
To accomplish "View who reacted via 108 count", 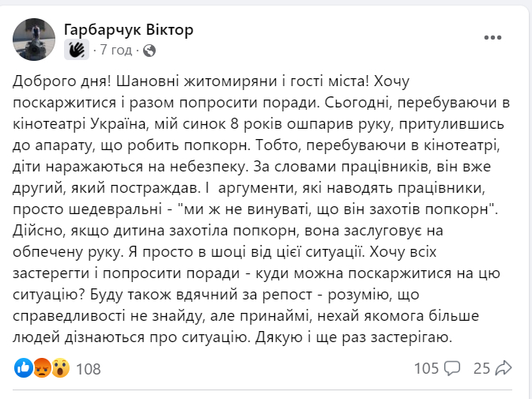I will 88,368.
